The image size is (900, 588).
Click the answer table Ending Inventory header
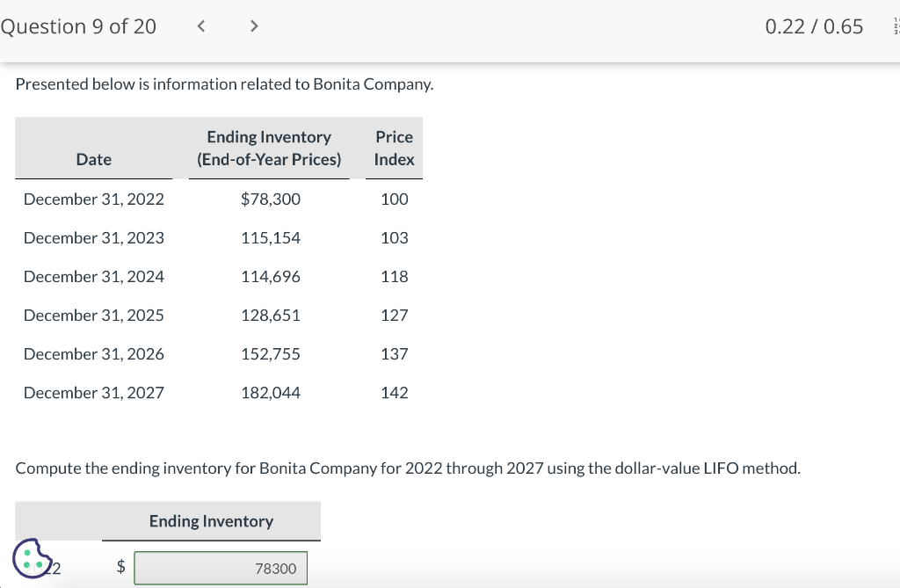211,521
